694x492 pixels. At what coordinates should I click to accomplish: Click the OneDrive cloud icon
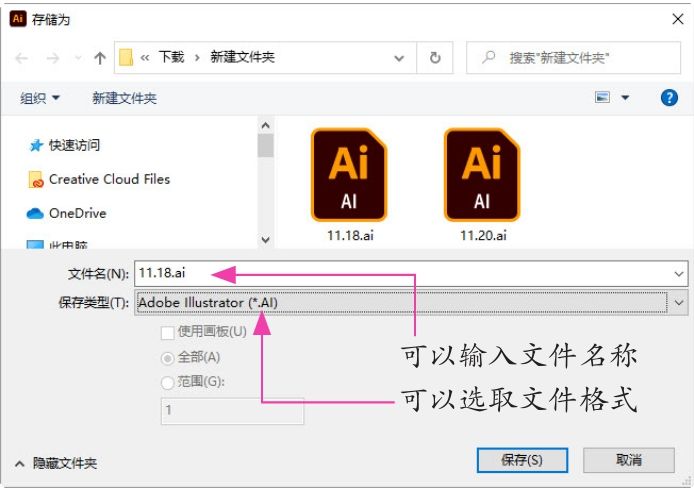pos(35,214)
